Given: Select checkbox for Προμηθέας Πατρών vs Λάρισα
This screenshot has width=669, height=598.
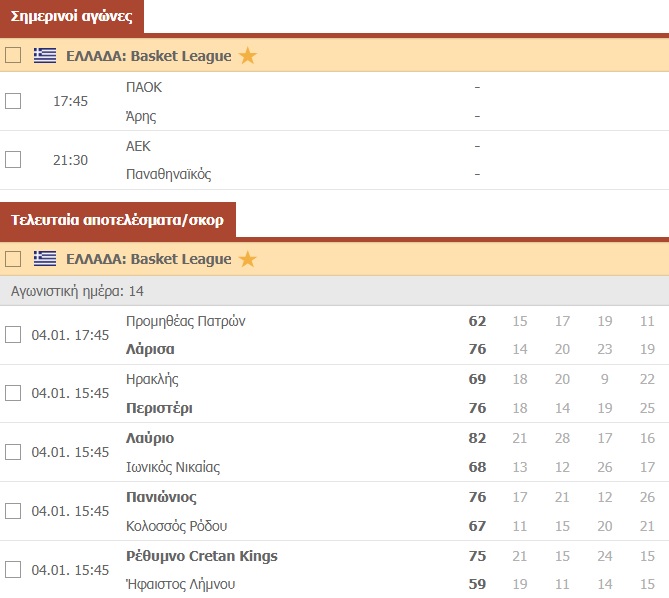Looking at the screenshot, I should pyautogui.click(x=13, y=334).
